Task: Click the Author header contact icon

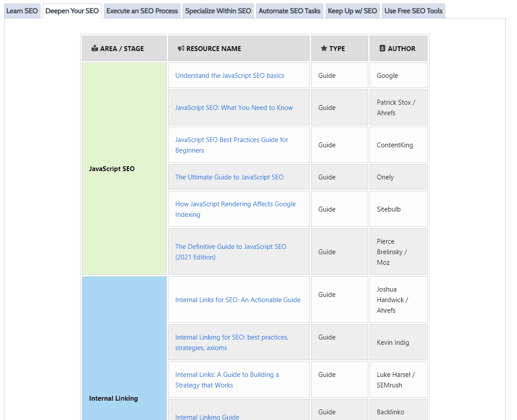Action: [382, 48]
